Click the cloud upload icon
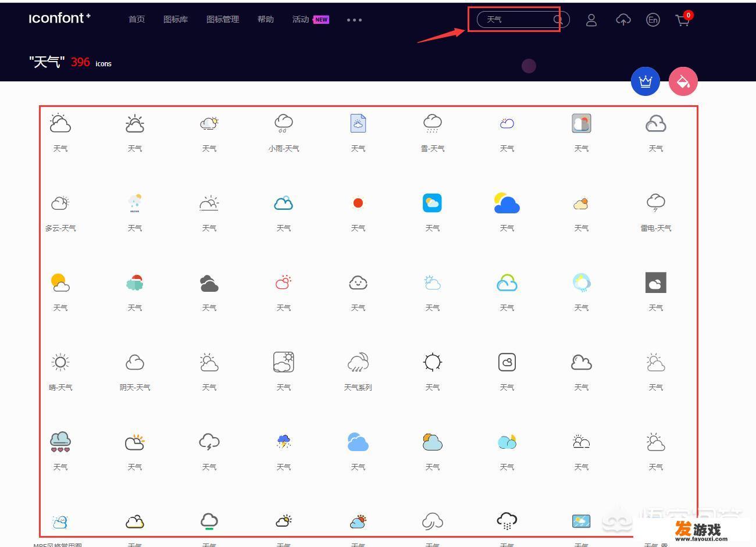 pos(623,20)
